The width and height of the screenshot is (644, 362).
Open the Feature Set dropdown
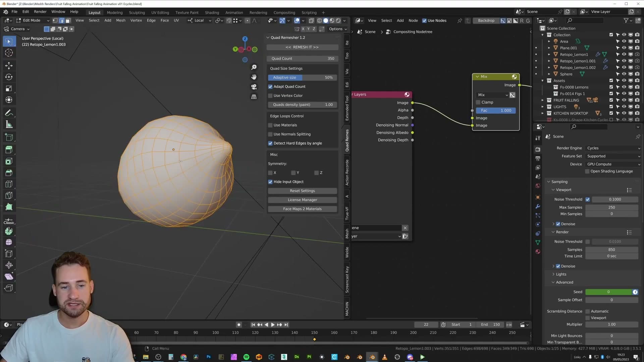click(x=613, y=156)
